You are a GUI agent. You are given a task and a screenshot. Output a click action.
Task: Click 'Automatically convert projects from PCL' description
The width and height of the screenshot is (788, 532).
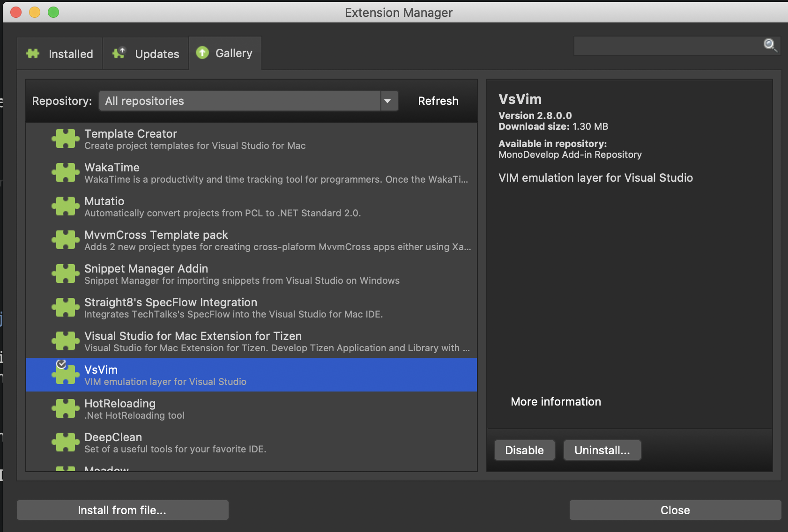[223, 213]
